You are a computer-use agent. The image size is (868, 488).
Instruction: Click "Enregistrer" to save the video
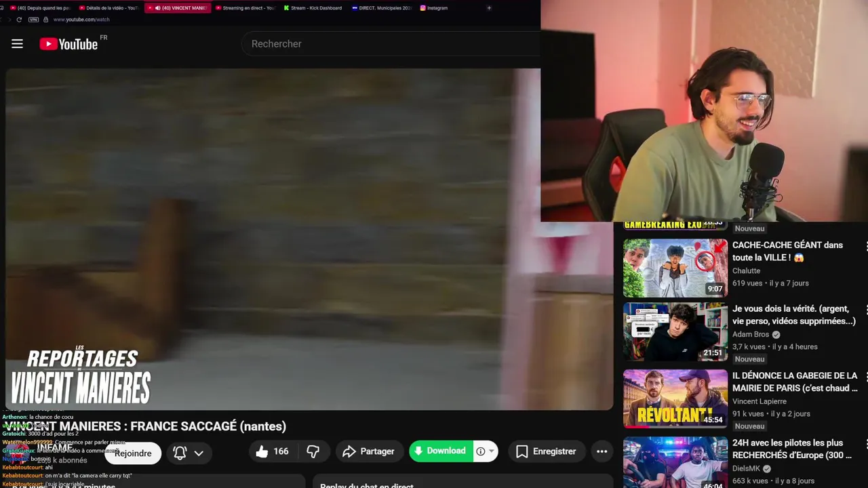click(546, 451)
